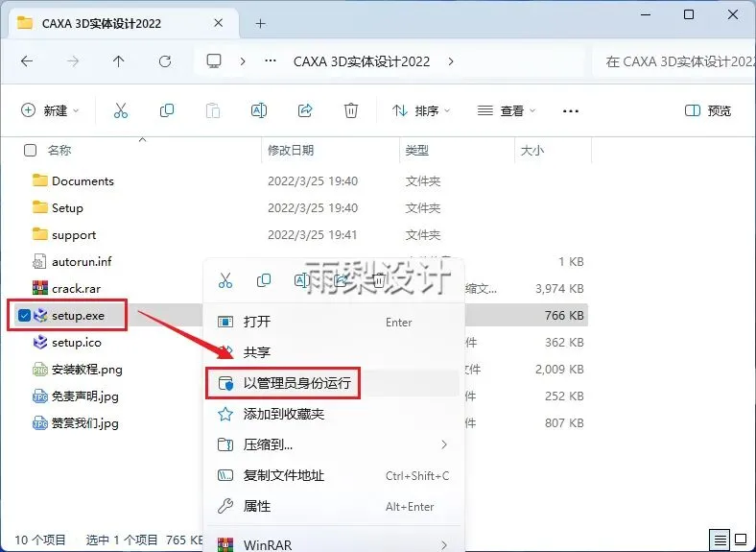The width and height of the screenshot is (756, 552).
Task: Select the support folder row
Action: pos(299,234)
